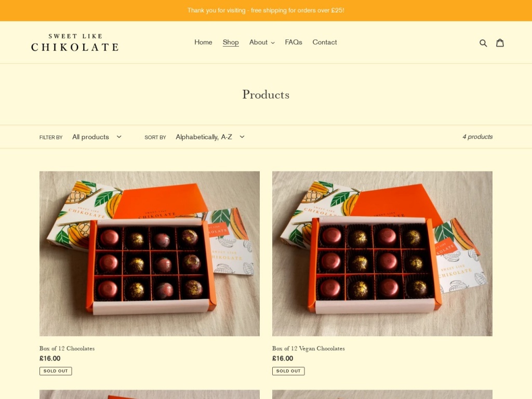Screen dimensions: 532x399
Task: Open the Sort By Alphabetically dropdown
Action: (x=210, y=137)
